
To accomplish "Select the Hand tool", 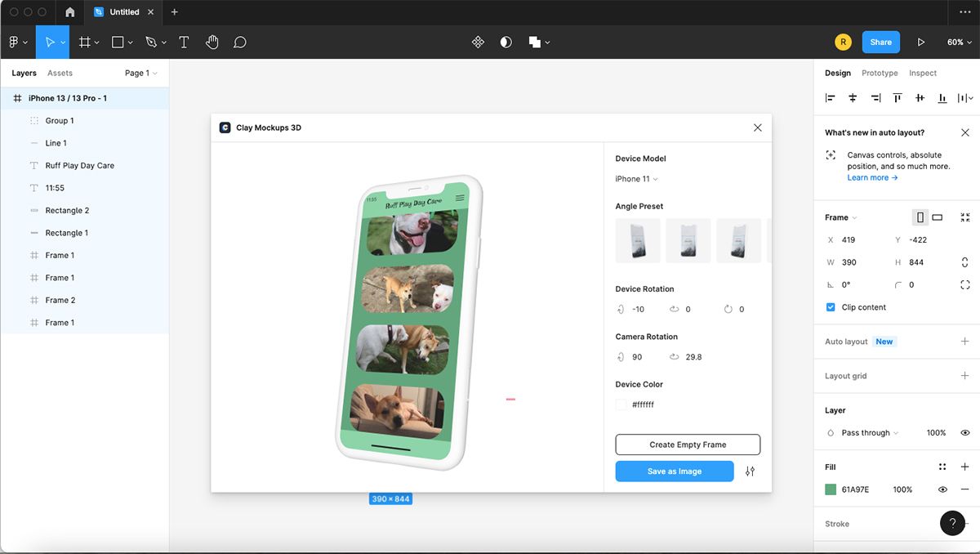I will pos(212,41).
